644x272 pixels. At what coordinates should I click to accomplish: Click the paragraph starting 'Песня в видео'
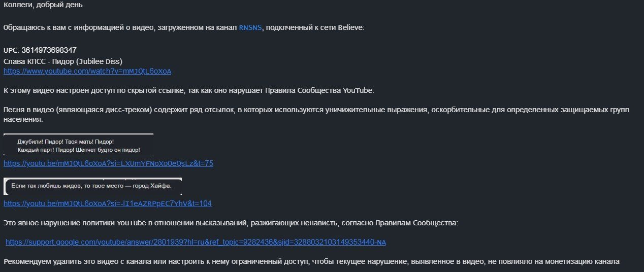click(316, 115)
